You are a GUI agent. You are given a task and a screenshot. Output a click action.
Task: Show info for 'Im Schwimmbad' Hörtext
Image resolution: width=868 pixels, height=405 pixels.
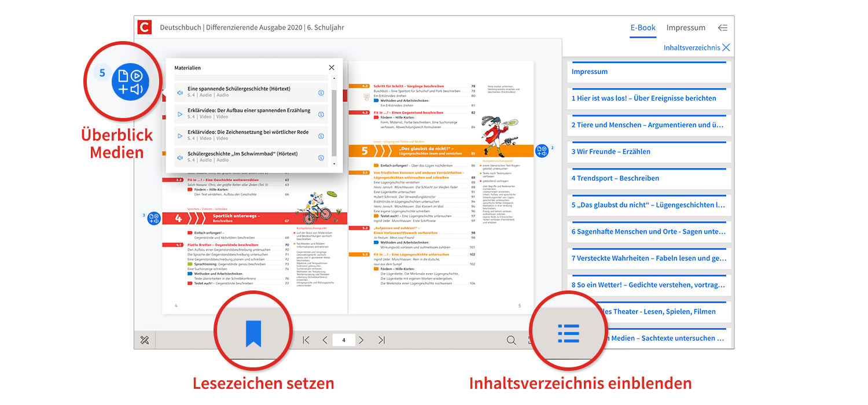321,157
